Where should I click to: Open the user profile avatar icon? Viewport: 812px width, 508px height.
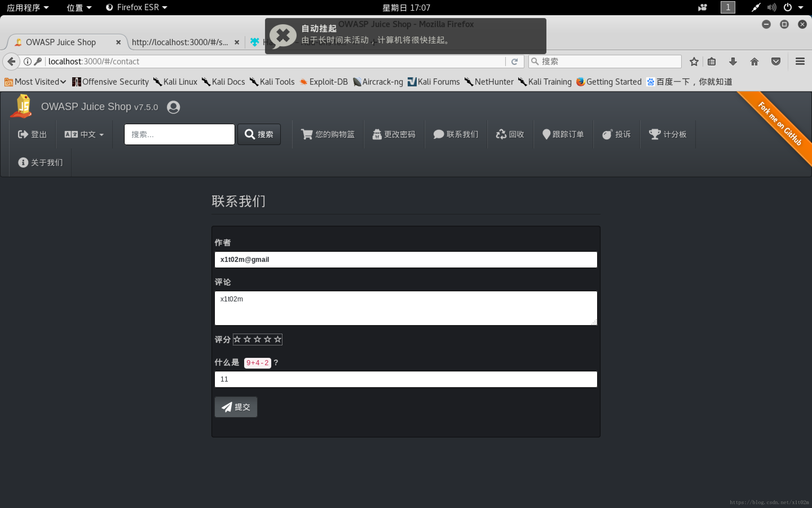click(173, 107)
